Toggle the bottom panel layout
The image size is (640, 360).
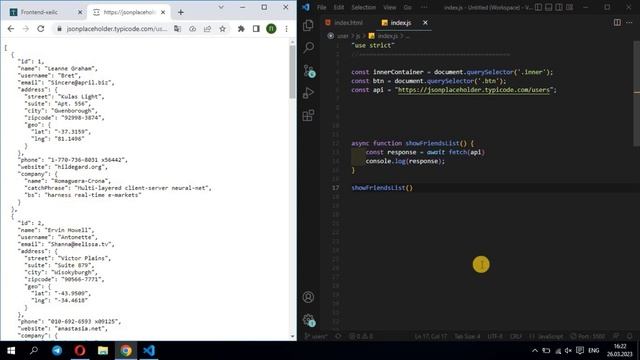(x=549, y=7)
